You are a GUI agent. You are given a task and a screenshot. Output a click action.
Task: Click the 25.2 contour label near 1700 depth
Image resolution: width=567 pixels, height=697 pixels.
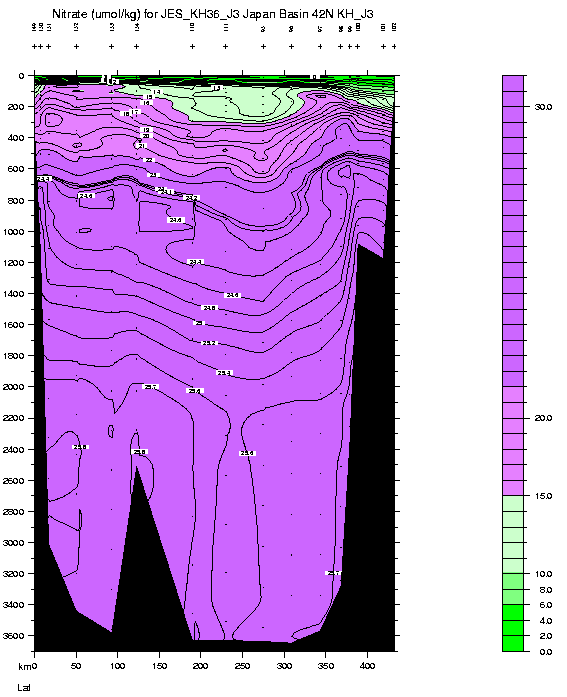point(209,343)
